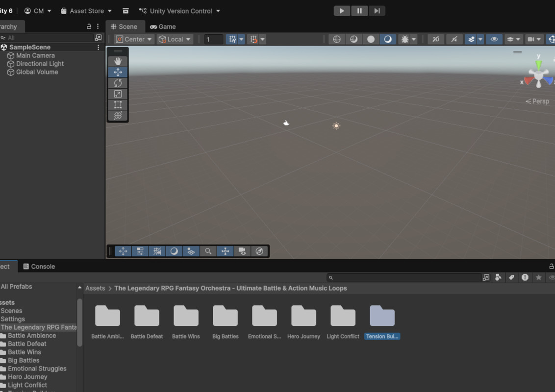555x392 pixels.
Task: Switch to the Game tab
Action: pyautogui.click(x=163, y=26)
